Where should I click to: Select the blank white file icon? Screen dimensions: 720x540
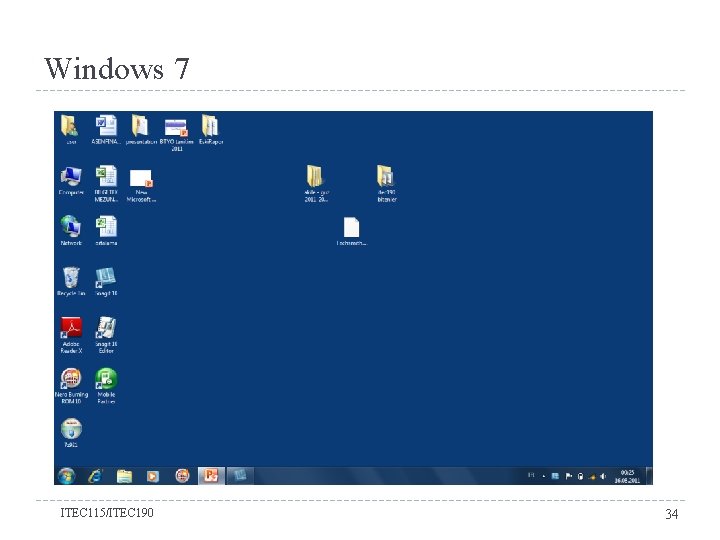351,230
